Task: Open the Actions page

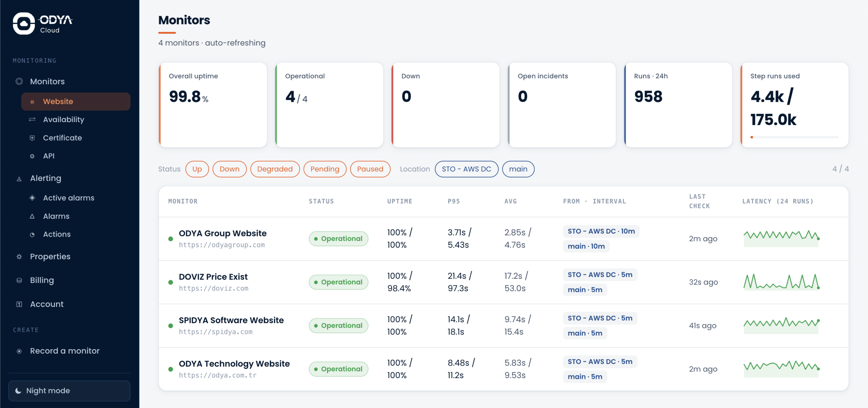Action: [x=76, y=234]
